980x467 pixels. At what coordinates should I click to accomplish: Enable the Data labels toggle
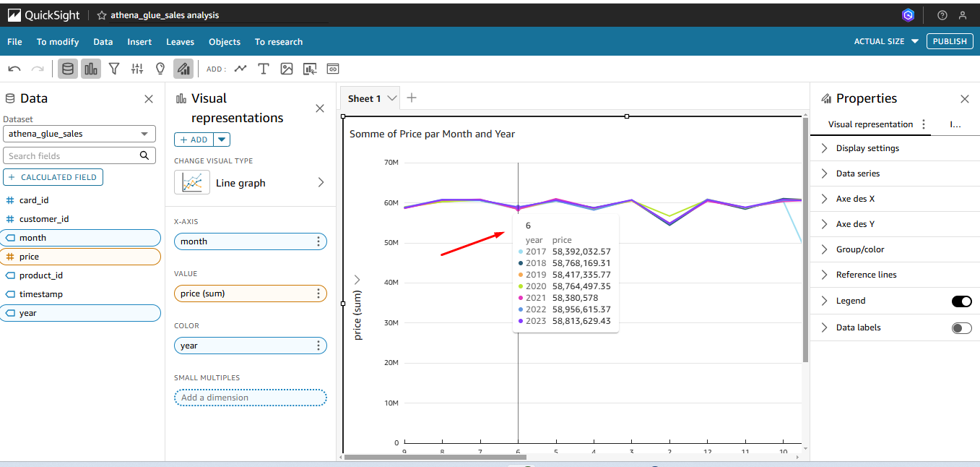(x=961, y=328)
